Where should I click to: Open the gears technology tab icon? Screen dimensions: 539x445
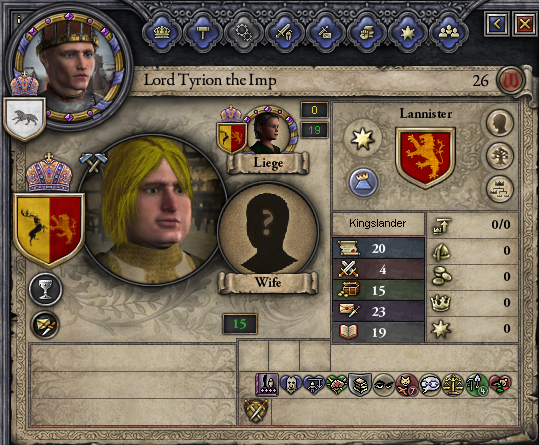243,33
